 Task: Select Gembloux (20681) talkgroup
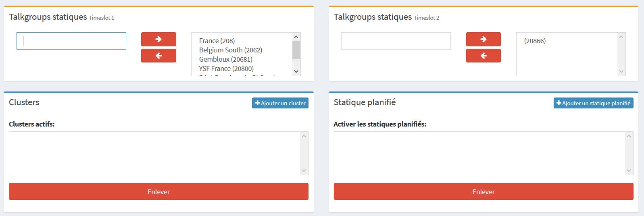(x=226, y=59)
